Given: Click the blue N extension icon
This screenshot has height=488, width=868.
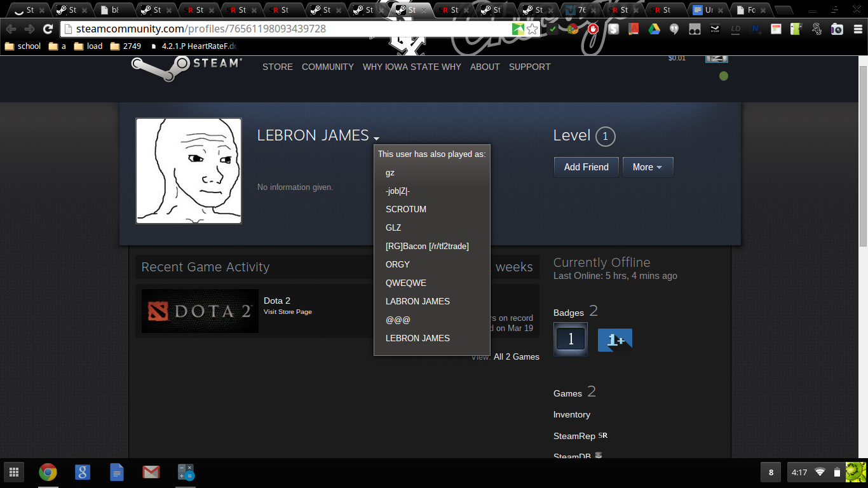Looking at the screenshot, I should point(756,29).
